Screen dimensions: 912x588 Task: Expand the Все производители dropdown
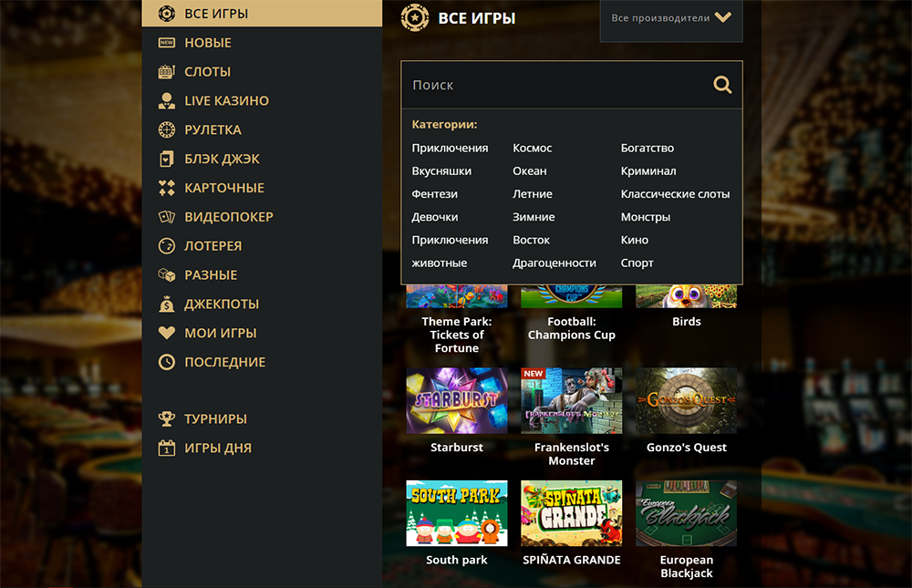coord(670,15)
